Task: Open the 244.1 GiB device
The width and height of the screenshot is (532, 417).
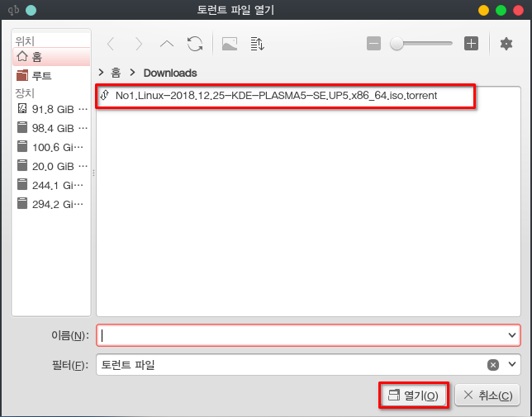Action: 51,185
